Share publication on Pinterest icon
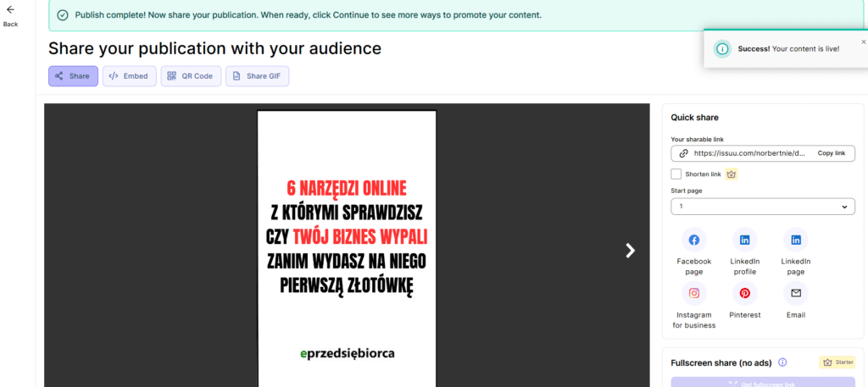This screenshot has width=868, height=387. (x=744, y=293)
